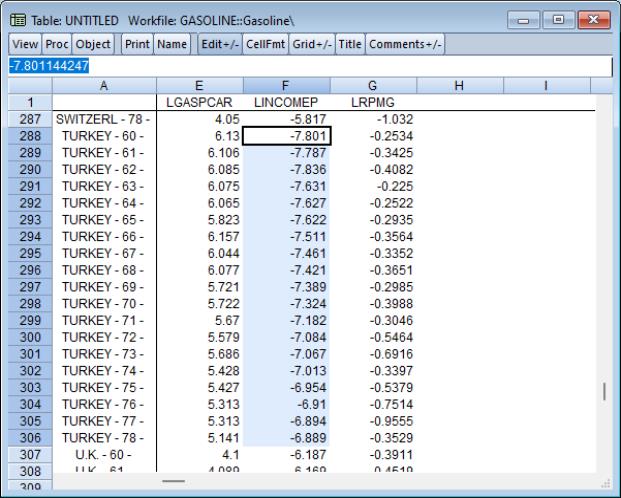Toggle Grid+/- lines
This screenshot has width=621, height=498.
310,45
